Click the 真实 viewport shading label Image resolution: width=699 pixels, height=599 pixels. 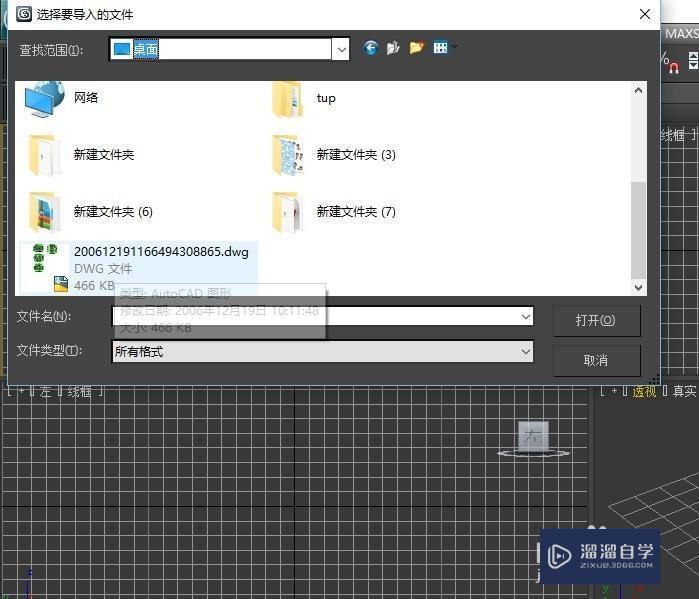(x=684, y=391)
